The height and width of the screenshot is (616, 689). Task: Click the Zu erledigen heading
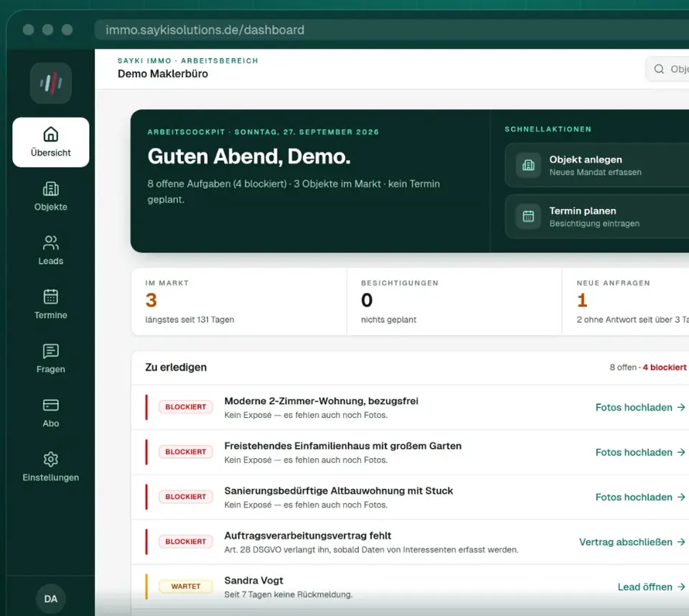point(176,367)
